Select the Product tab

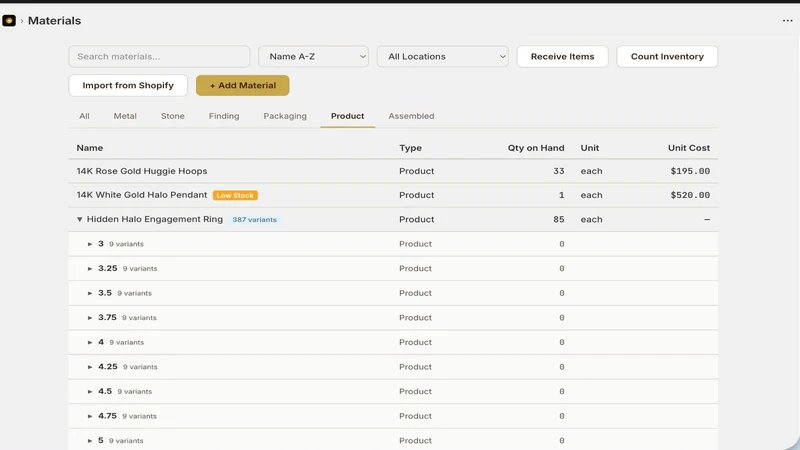click(x=347, y=116)
